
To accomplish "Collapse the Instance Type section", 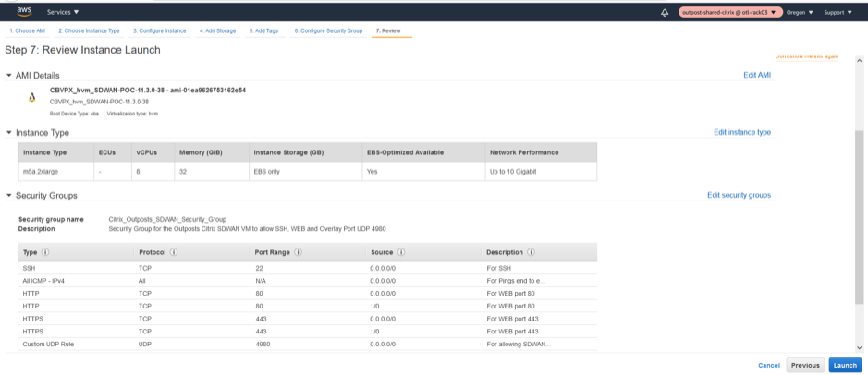I will [x=8, y=133].
